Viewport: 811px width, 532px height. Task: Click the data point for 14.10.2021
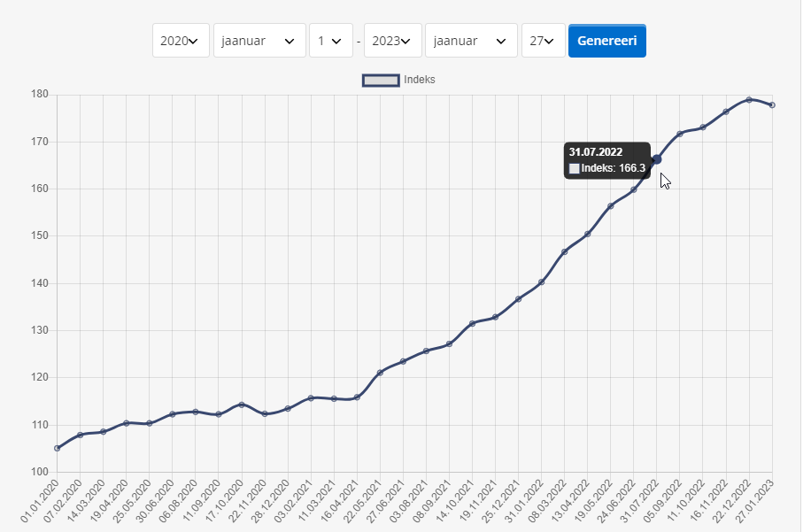click(473, 323)
